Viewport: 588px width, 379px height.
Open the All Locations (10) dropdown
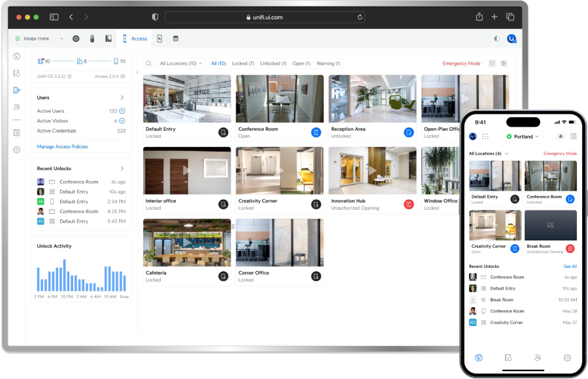(x=181, y=64)
